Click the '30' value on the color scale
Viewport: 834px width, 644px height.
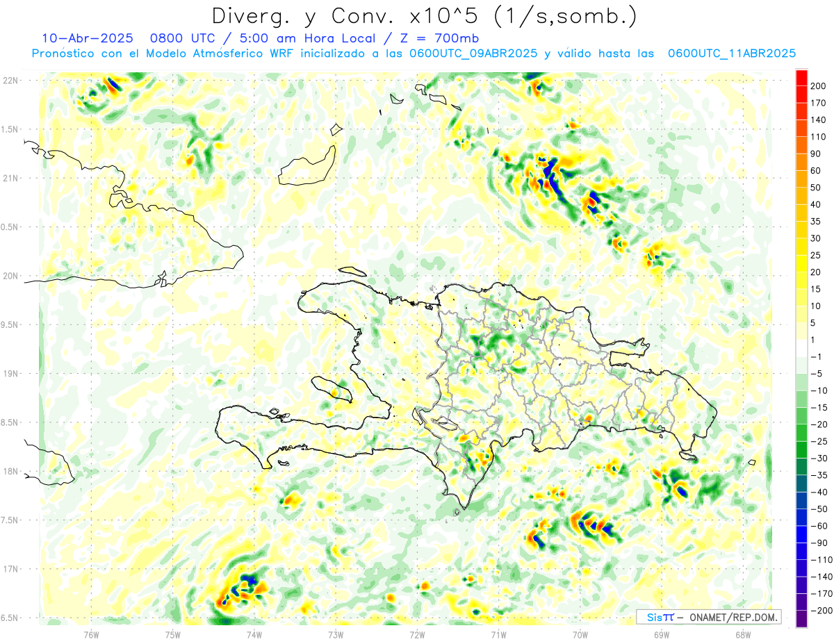point(815,238)
